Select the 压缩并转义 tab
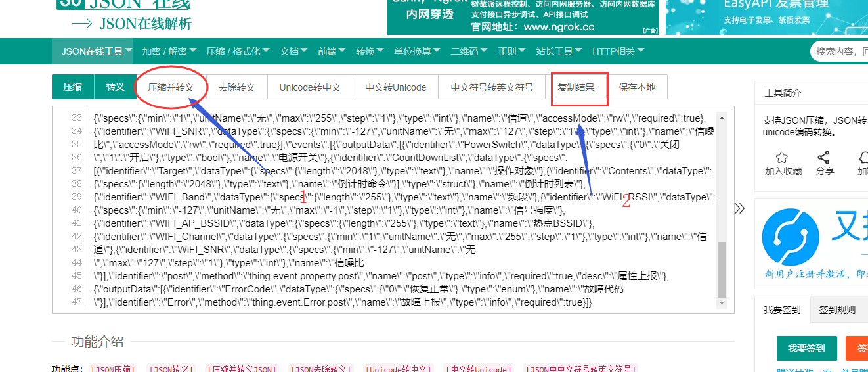 coord(171,87)
